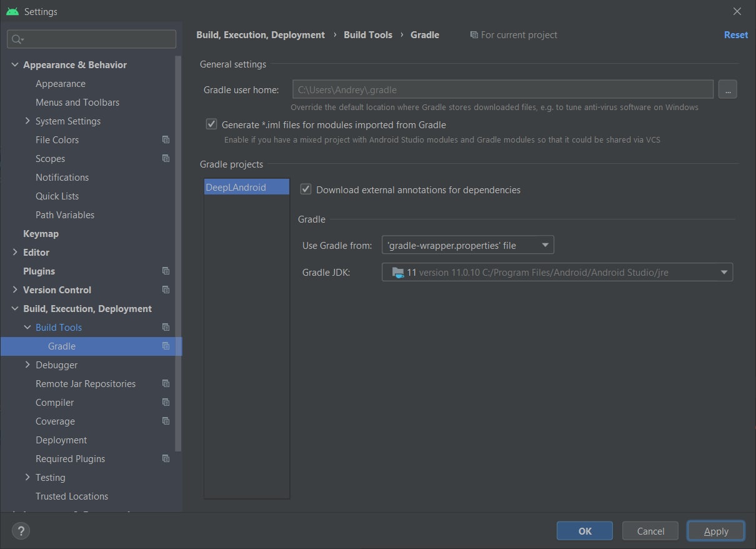Viewport: 756px width, 549px height.
Task: Click Build Tools in the breadcrumb
Action: (368, 35)
